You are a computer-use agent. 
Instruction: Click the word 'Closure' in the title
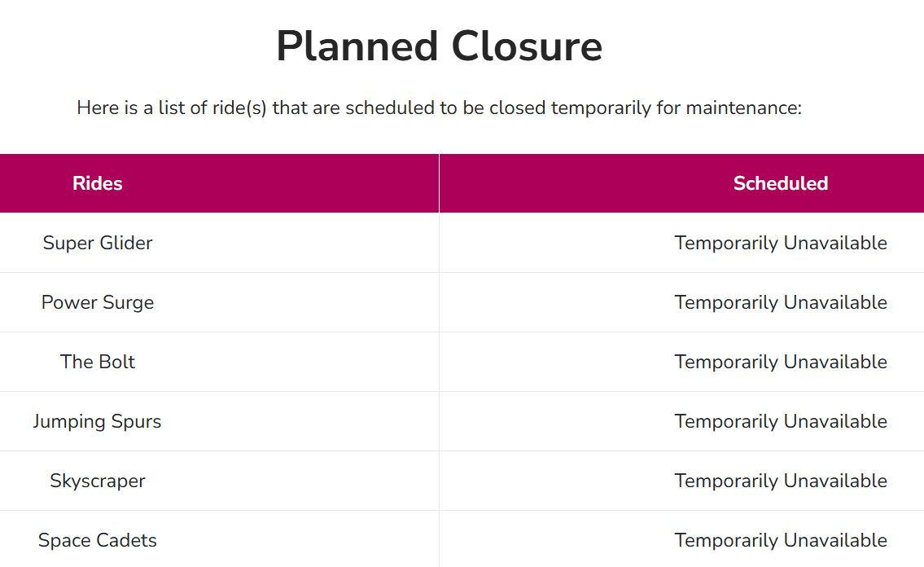527,46
